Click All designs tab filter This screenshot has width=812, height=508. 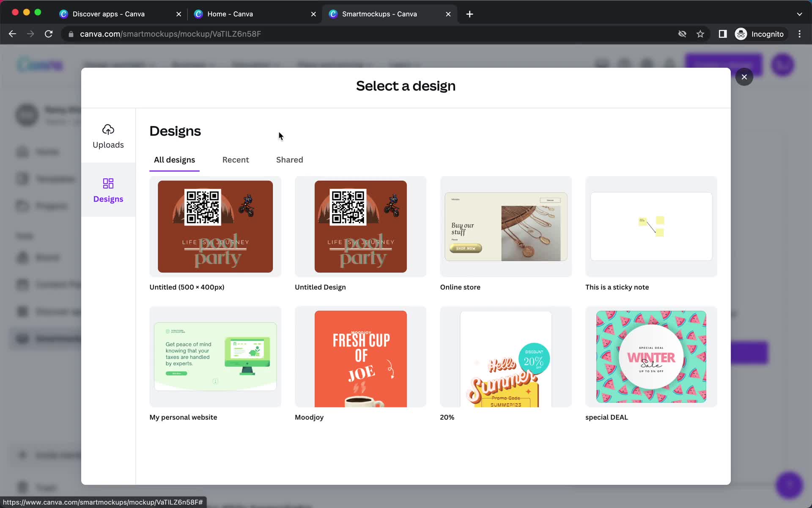pos(174,160)
